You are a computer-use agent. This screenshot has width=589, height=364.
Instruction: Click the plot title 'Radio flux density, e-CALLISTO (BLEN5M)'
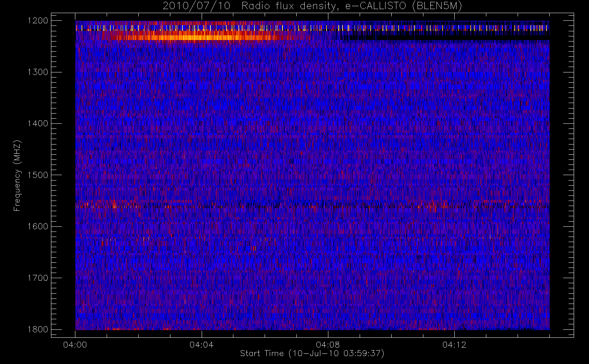352,6
